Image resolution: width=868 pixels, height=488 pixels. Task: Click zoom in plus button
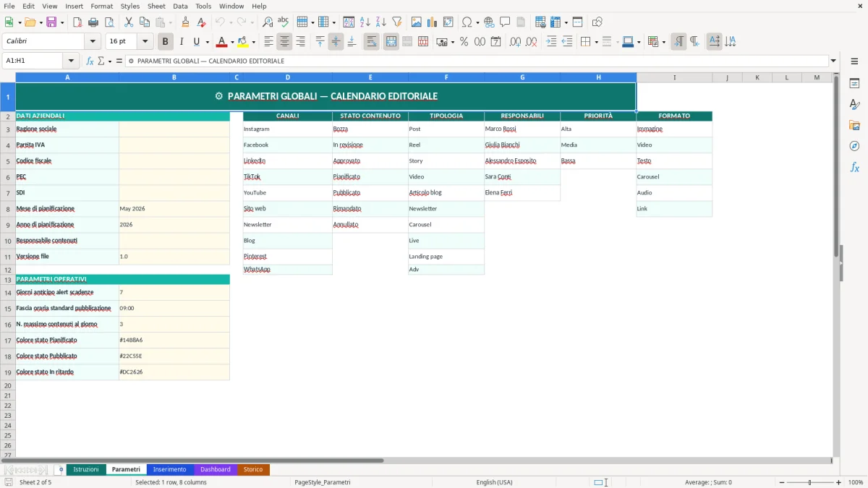tap(838, 482)
